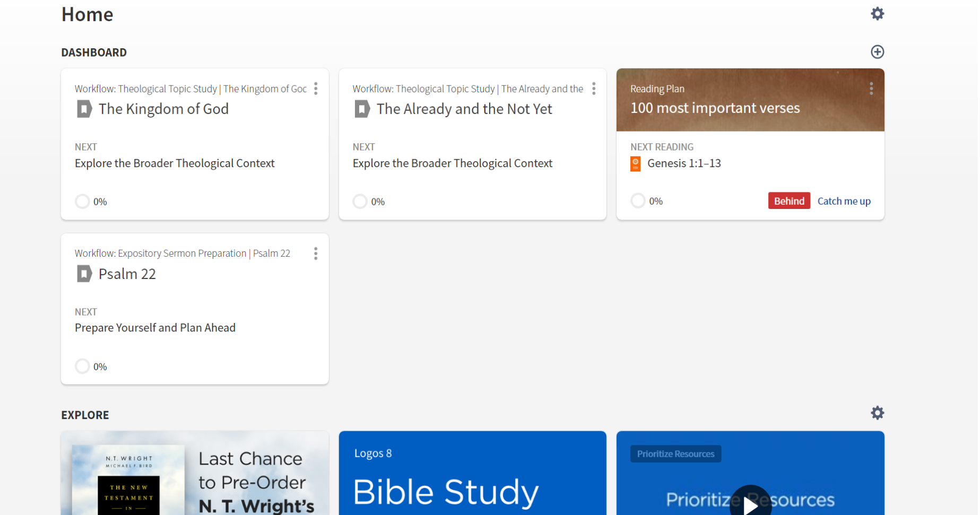The image size is (980, 515).
Task: Open Reading Plan card options menu
Action: (x=871, y=89)
